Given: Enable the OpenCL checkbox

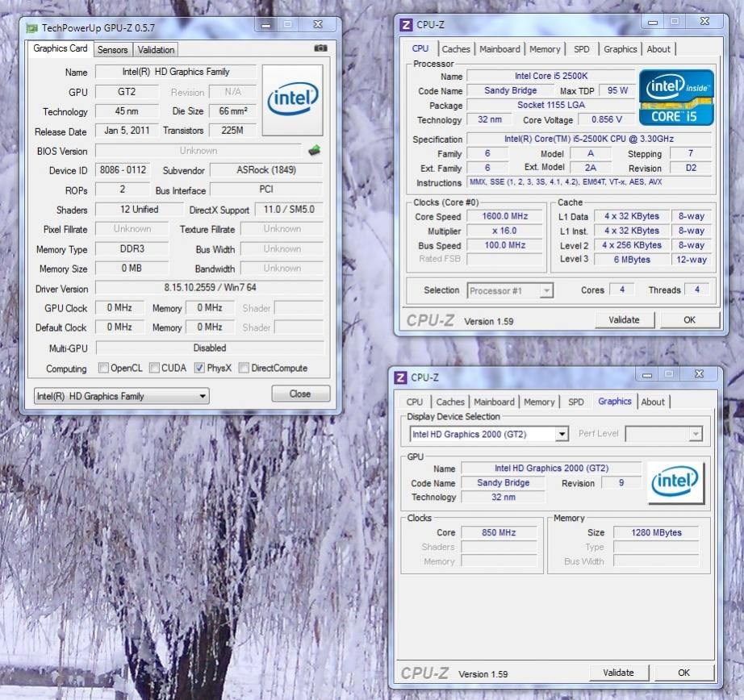Looking at the screenshot, I should (x=103, y=368).
